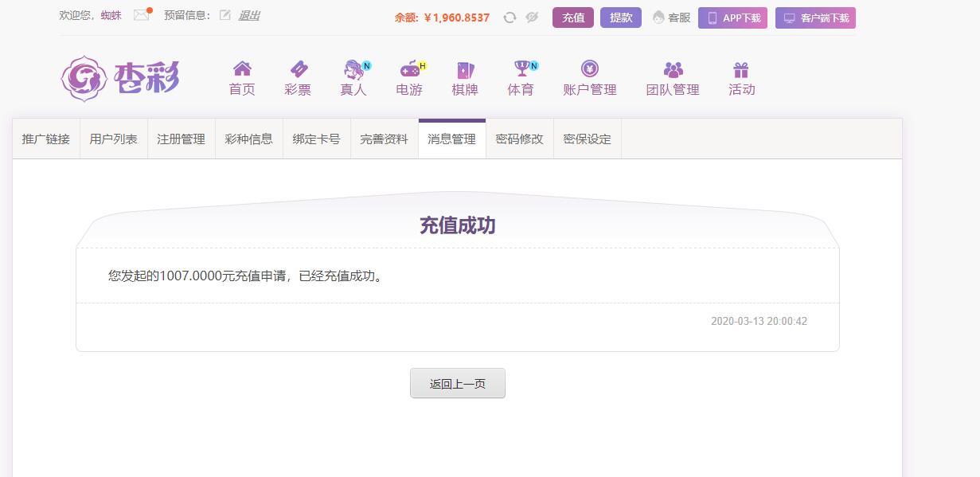
Task: Click the 充值成功 message title
Action: pyautogui.click(x=458, y=225)
